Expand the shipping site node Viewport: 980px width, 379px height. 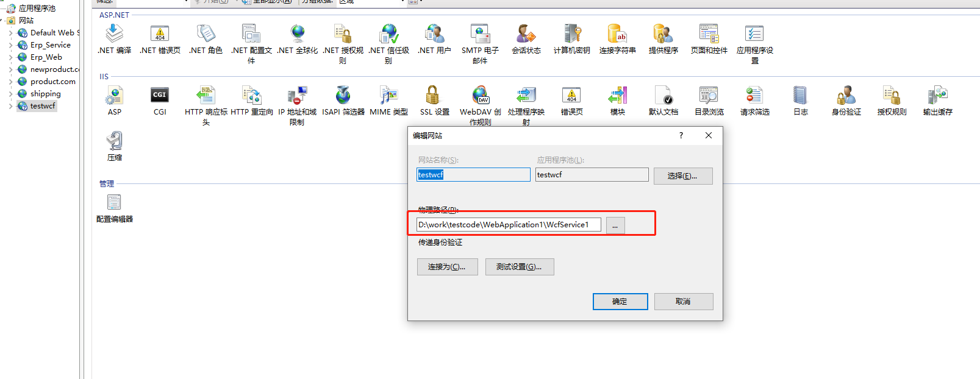pyautogui.click(x=10, y=94)
